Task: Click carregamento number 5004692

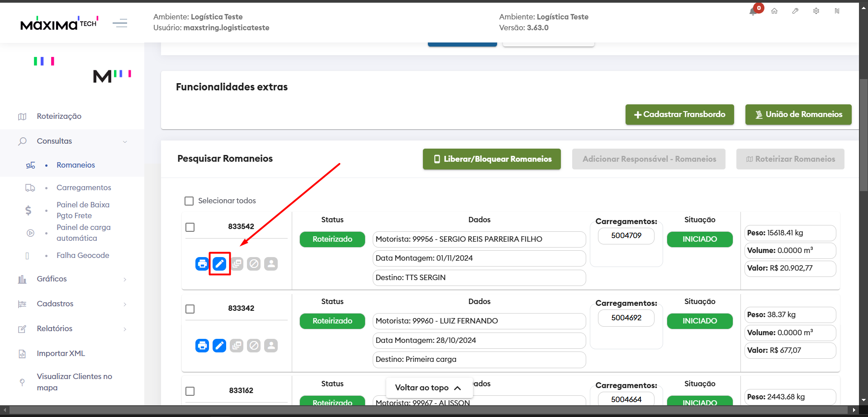Action: click(626, 318)
